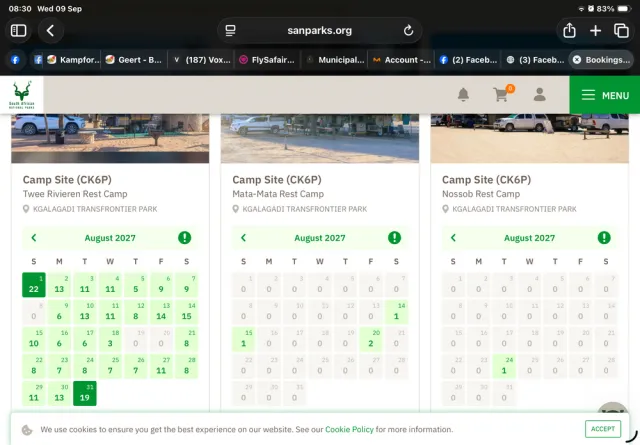Toggle the Safari sidebar panel
Viewport: 640px width, 445px height.
click(x=18, y=31)
